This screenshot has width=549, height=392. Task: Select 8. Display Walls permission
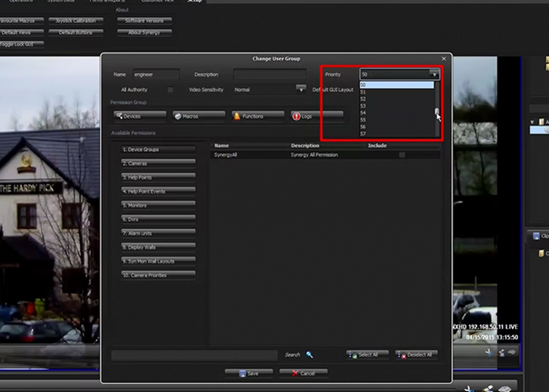(158, 248)
